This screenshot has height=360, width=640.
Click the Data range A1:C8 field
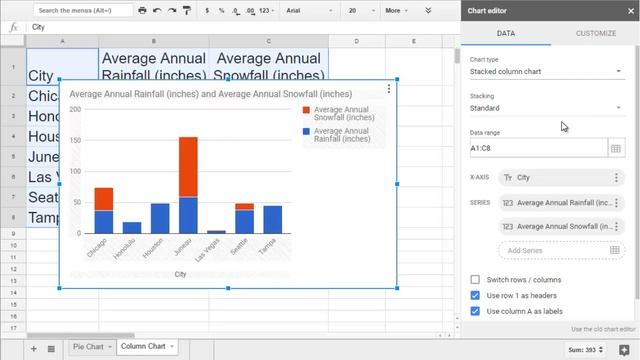tap(538, 148)
